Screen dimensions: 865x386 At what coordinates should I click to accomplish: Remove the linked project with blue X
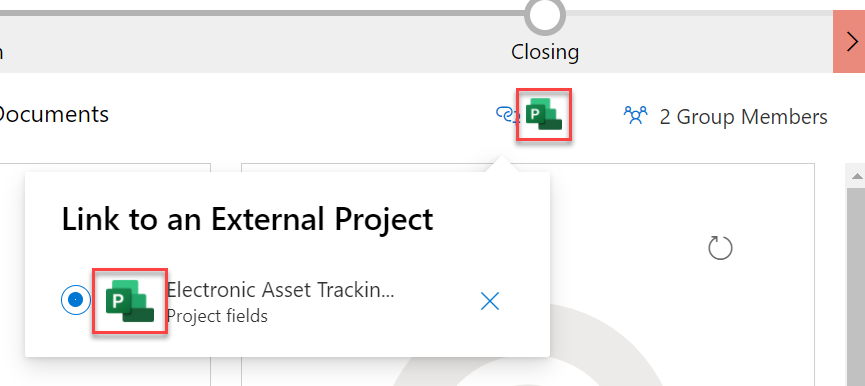coord(490,301)
